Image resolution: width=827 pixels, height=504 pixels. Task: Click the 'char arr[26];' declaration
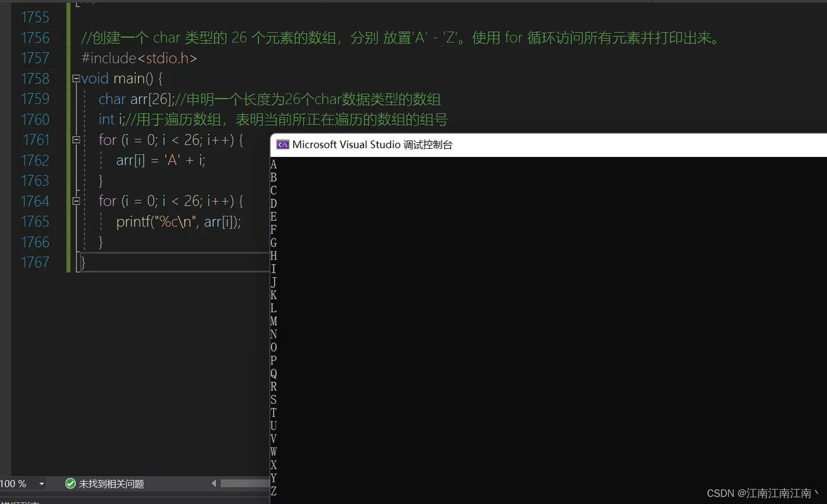pos(135,99)
